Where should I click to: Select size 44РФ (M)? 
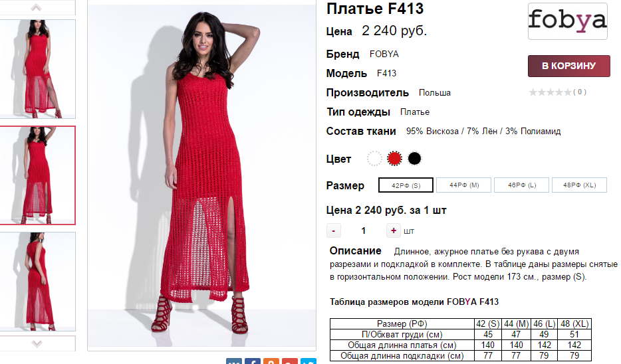click(x=464, y=185)
